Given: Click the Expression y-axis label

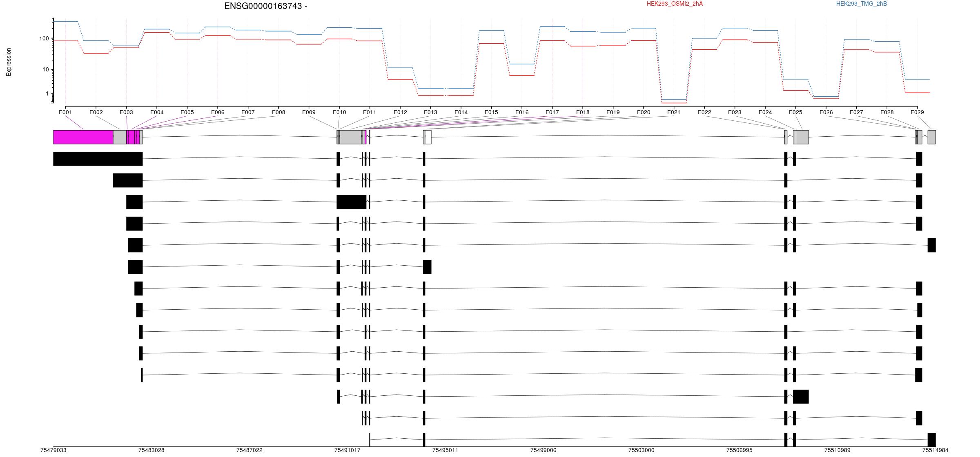Looking at the screenshot, I should coord(9,62).
